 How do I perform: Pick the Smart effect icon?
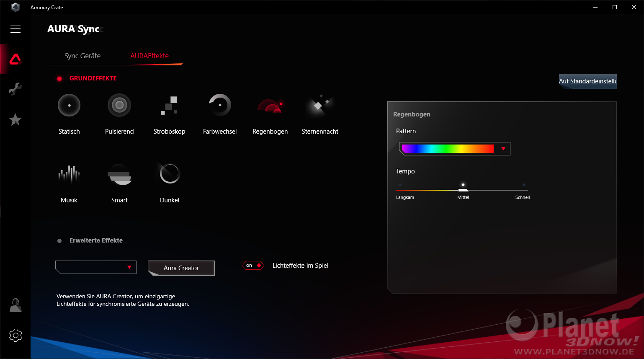tap(119, 175)
